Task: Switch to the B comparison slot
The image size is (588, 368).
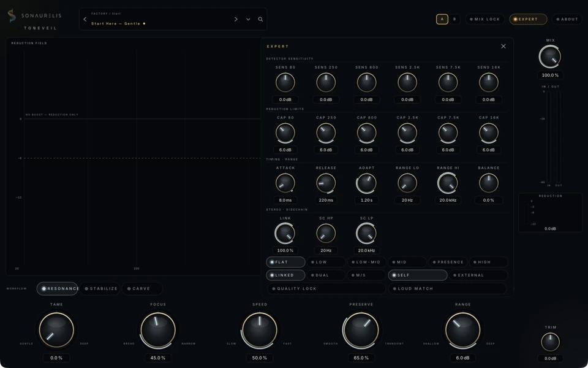Action: coord(454,19)
